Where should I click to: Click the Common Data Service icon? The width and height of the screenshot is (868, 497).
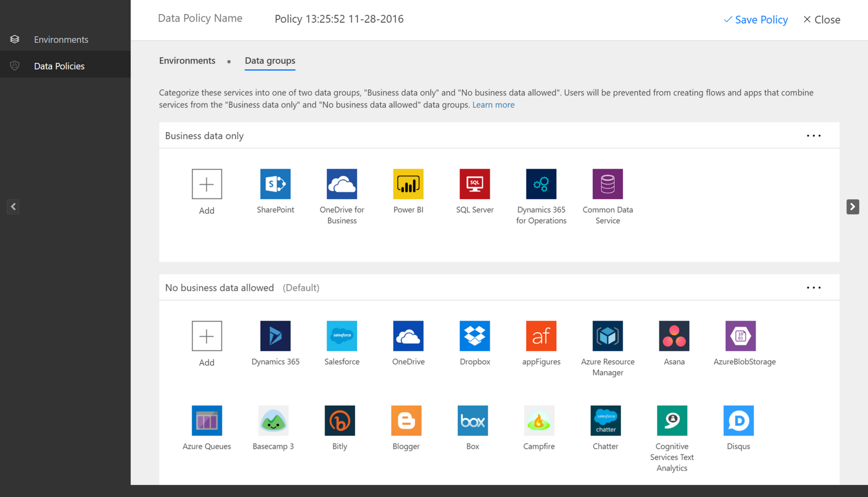coord(607,184)
